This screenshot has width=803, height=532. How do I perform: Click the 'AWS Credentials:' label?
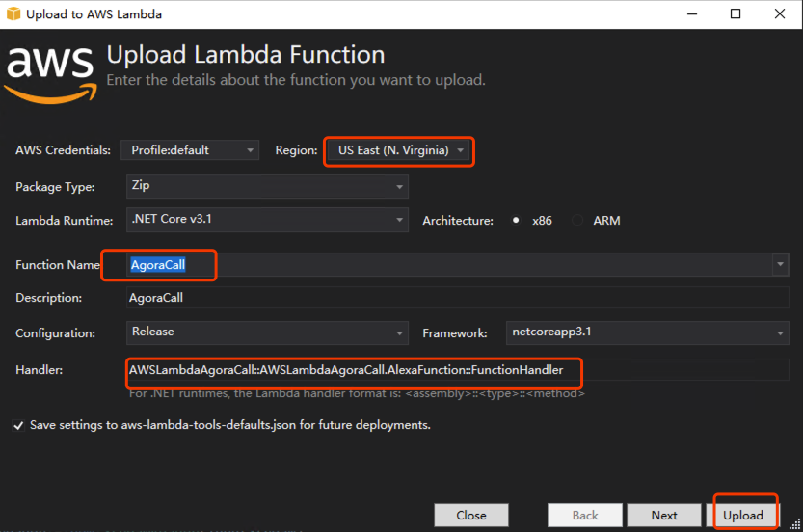click(x=63, y=150)
